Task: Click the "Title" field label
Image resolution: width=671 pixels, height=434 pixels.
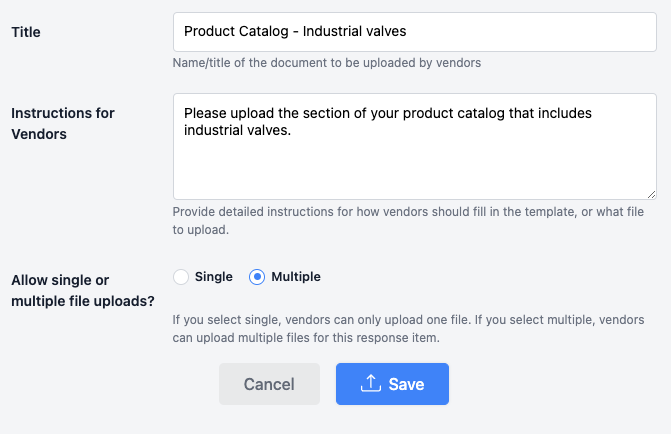Action: [x=26, y=32]
